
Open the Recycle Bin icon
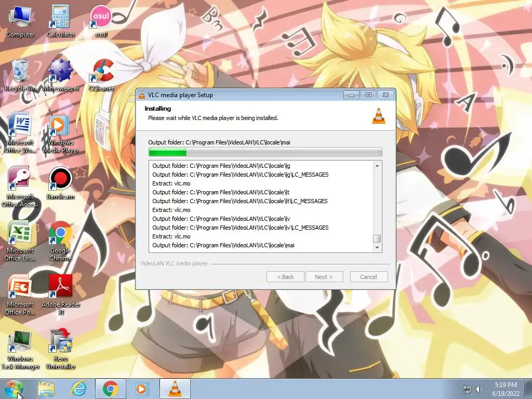20,75
